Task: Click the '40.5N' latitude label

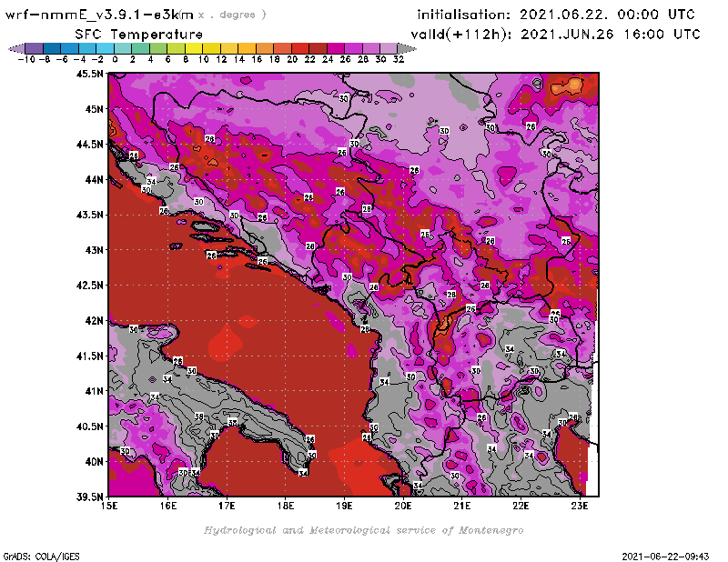Action: [89, 427]
